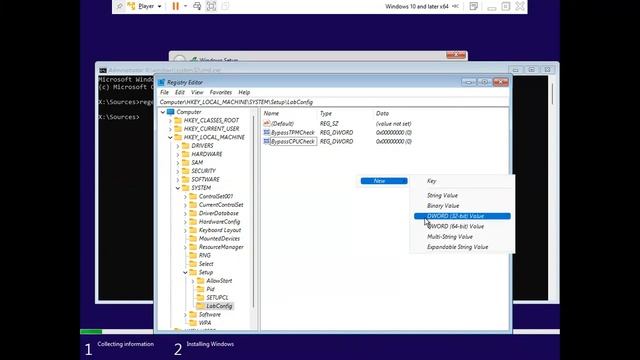This screenshot has height=360, width=640.
Task: Open the View menu in Registry Editor
Action: pos(197,92)
